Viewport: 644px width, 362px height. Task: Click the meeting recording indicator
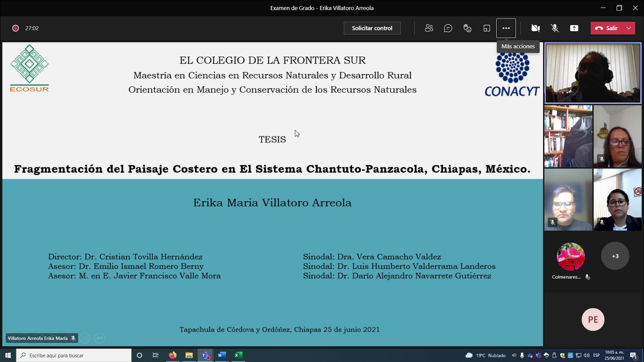point(15,28)
